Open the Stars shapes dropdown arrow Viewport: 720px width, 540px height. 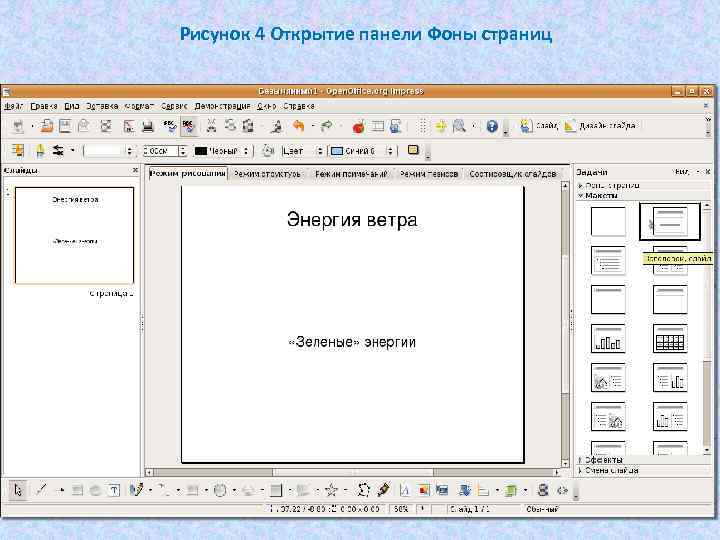[x=345, y=490]
